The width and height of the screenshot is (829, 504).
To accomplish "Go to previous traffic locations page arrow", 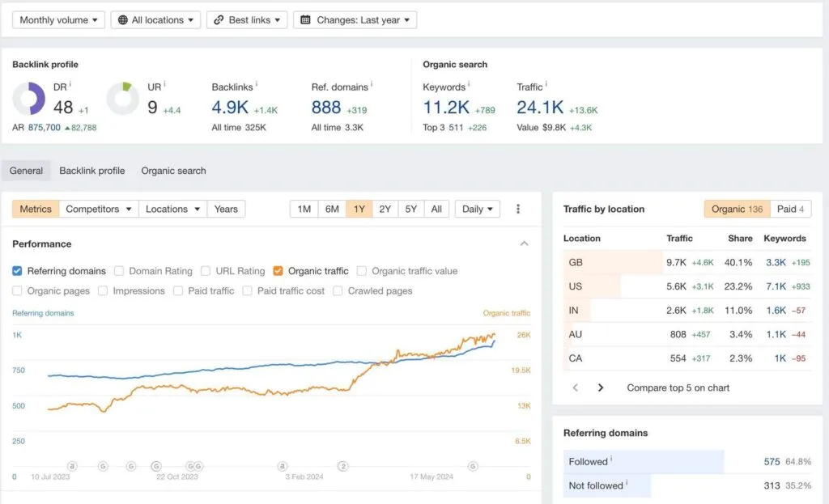I will (576, 388).
